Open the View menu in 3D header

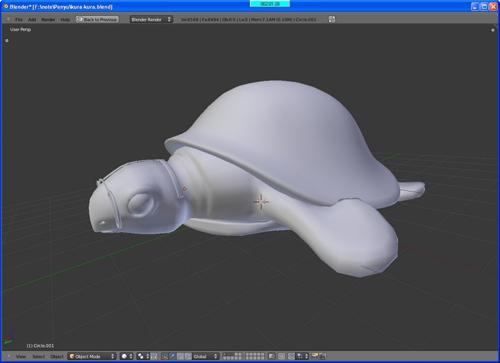[x=21, y=356]
